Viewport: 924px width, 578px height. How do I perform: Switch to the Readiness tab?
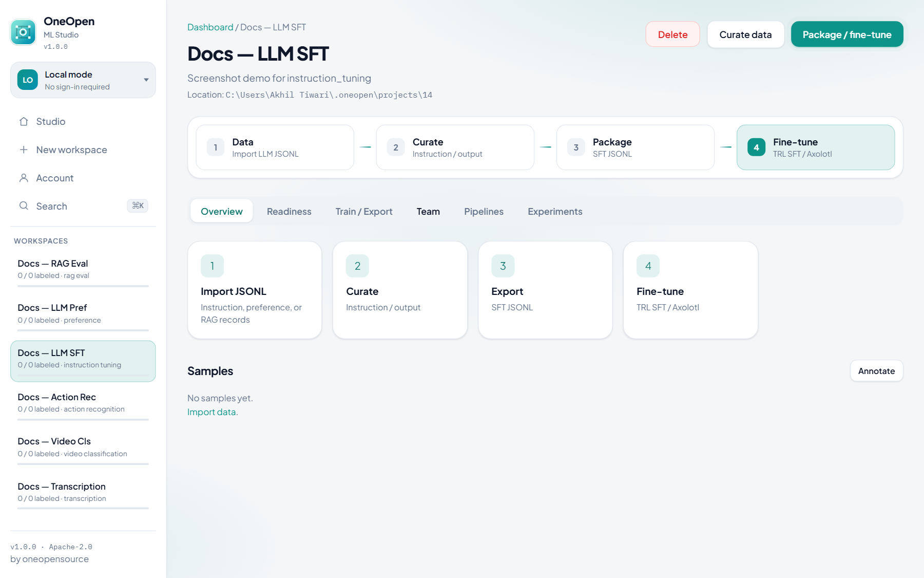(289, 211)
